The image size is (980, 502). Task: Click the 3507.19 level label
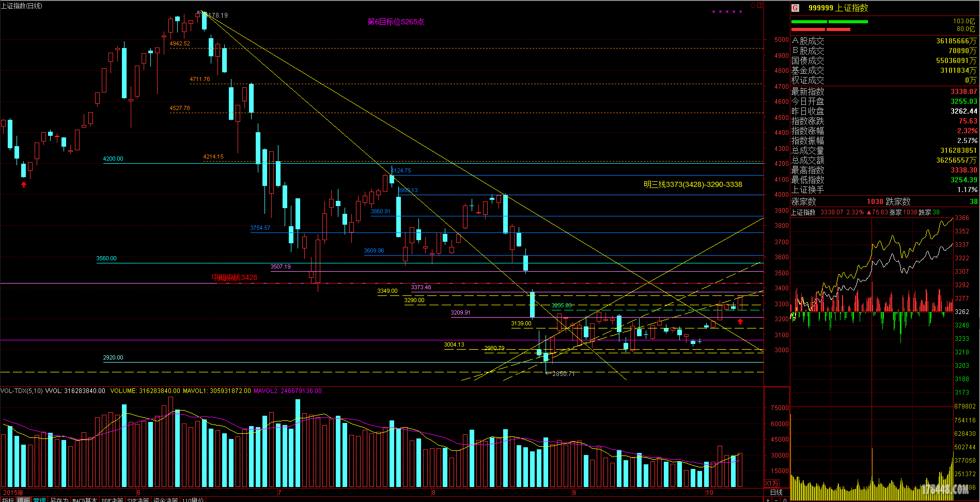281,266
